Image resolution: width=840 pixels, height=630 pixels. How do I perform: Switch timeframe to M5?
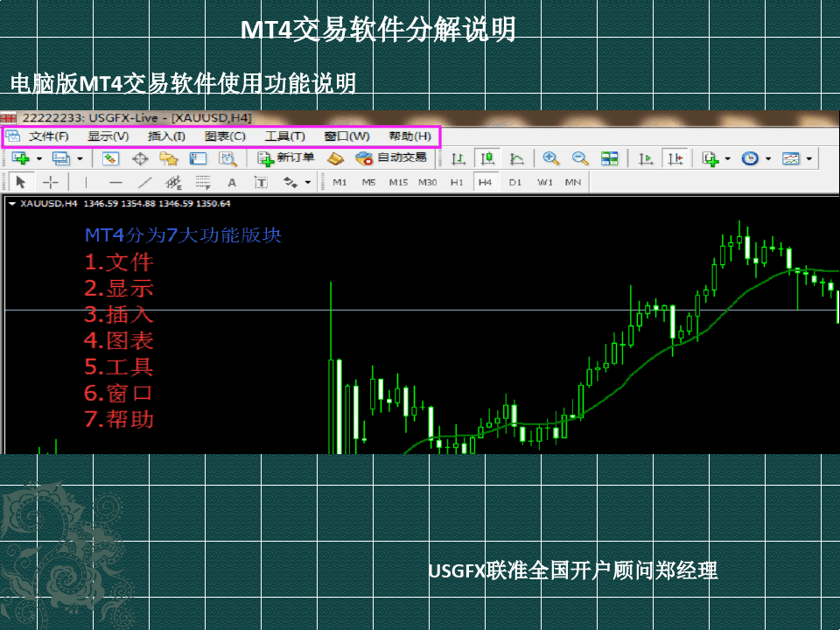point(368,183)
